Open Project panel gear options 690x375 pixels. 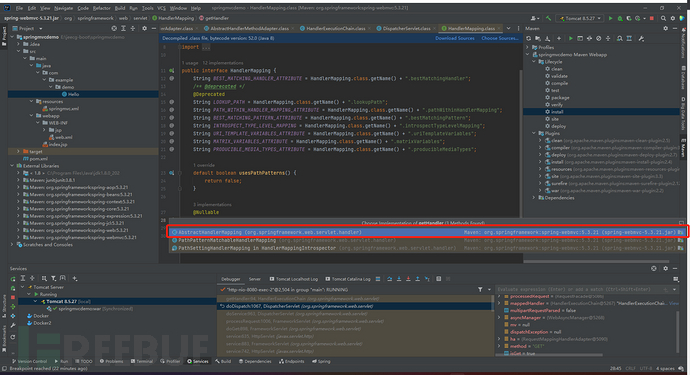pos(144,28)
